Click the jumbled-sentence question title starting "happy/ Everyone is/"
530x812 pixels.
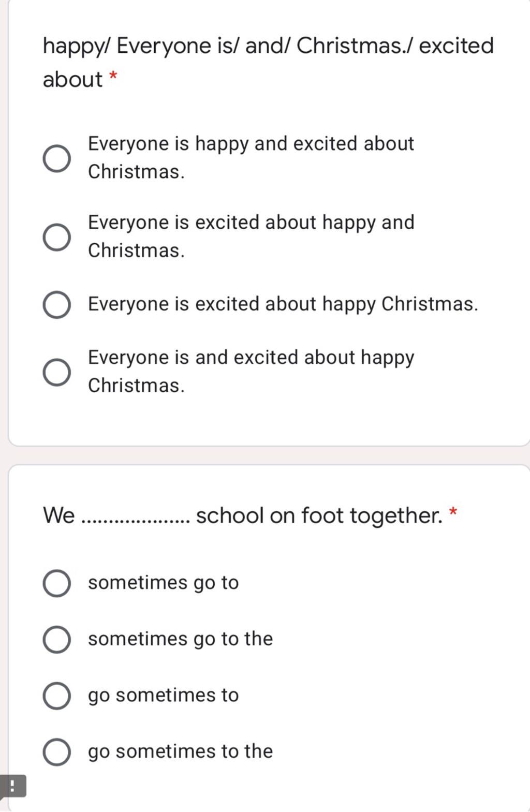[268, 63]
